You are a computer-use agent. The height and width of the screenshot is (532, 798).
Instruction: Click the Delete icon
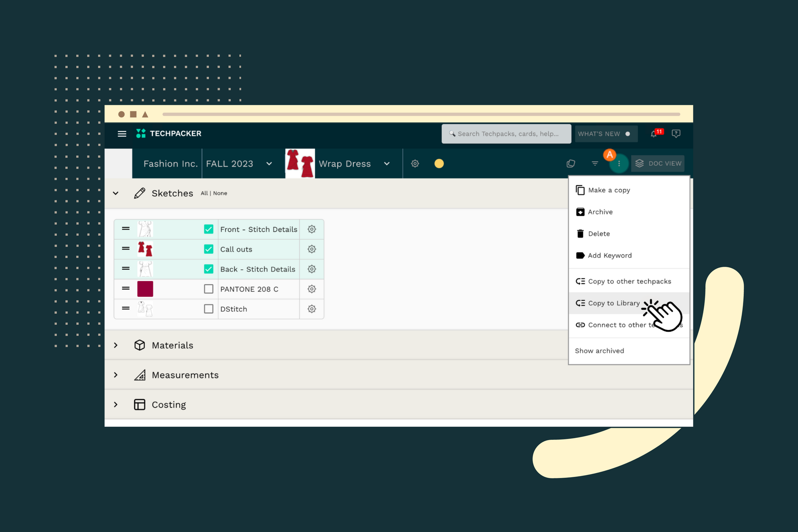click(x=580, y=233)
